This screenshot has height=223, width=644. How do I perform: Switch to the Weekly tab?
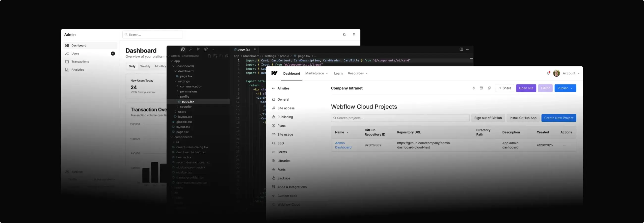(145, 66)
